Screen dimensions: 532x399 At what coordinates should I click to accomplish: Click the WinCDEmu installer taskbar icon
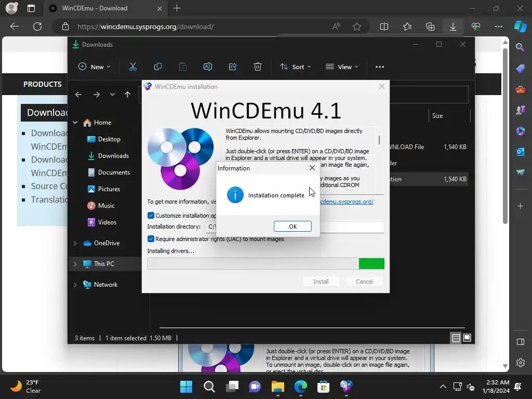(346, 387)
